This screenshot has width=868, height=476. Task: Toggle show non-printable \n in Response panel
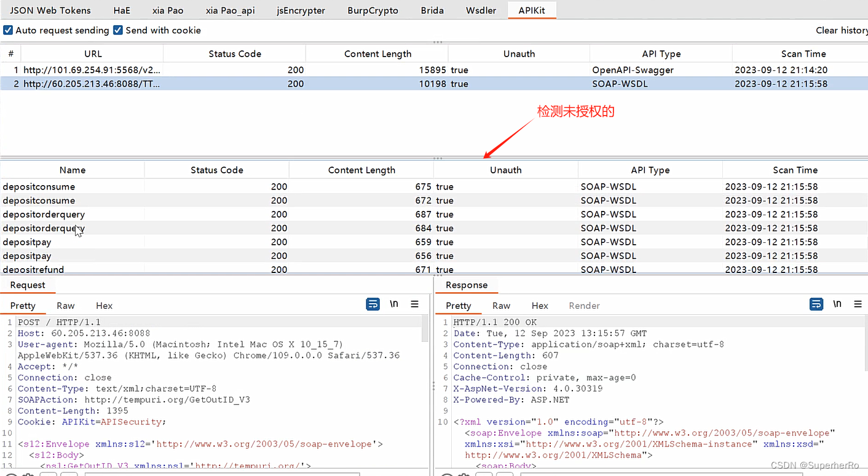tap(837, 304)
